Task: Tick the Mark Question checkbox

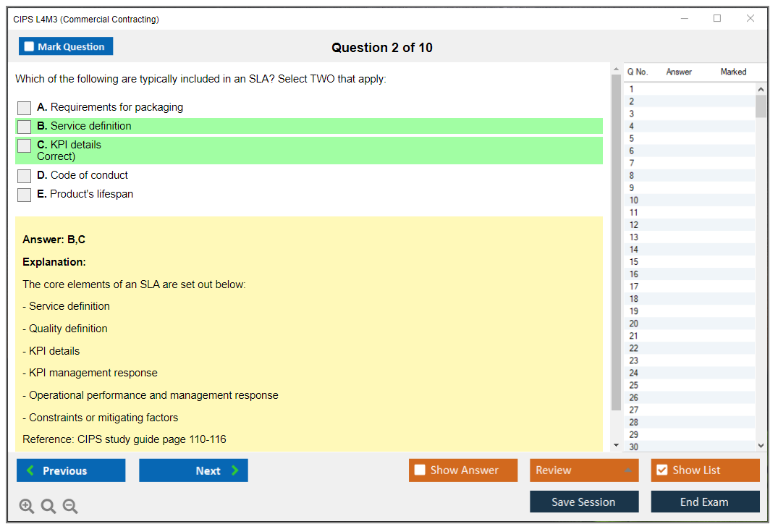Action: point(29,46)
